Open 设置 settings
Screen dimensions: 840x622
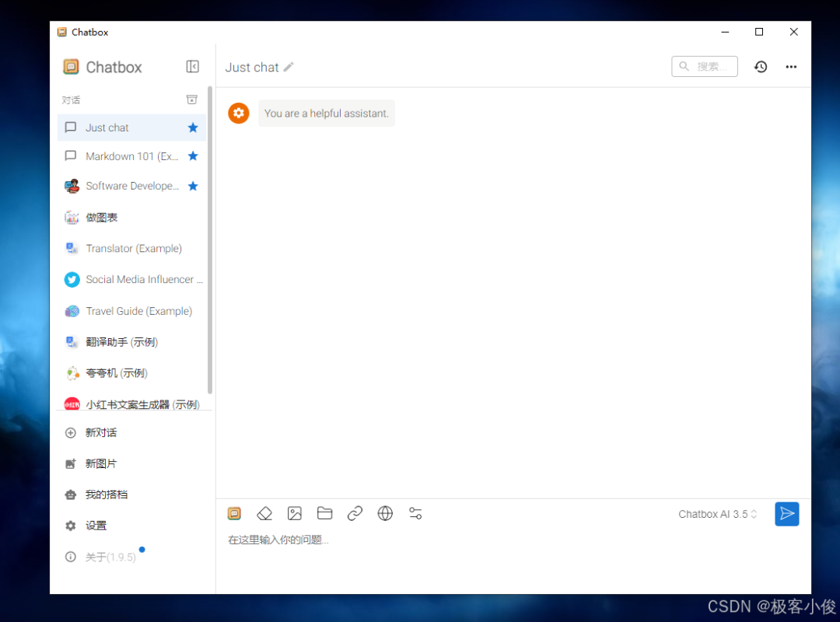tap(132, 526)
